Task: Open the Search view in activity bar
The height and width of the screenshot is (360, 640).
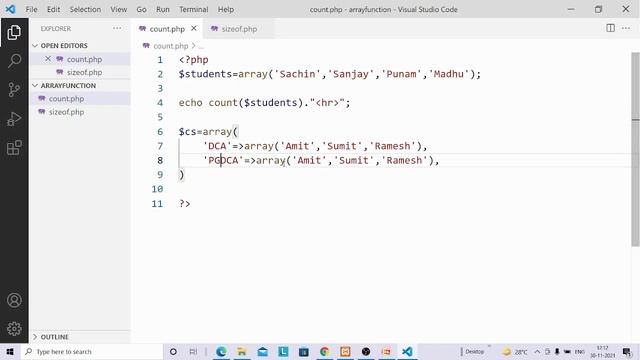Action: pyautogui.click(x=14, y=61)
